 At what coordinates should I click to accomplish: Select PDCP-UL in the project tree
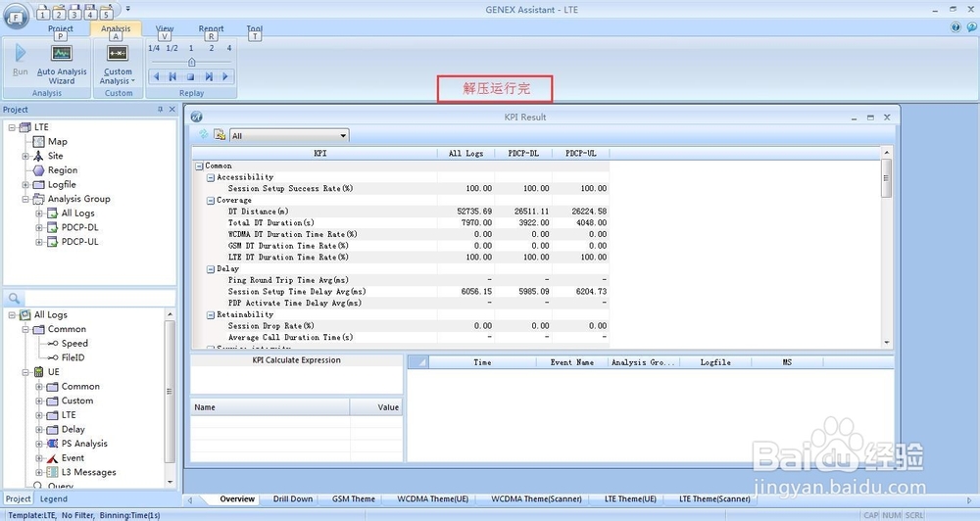tap(79, 242)
